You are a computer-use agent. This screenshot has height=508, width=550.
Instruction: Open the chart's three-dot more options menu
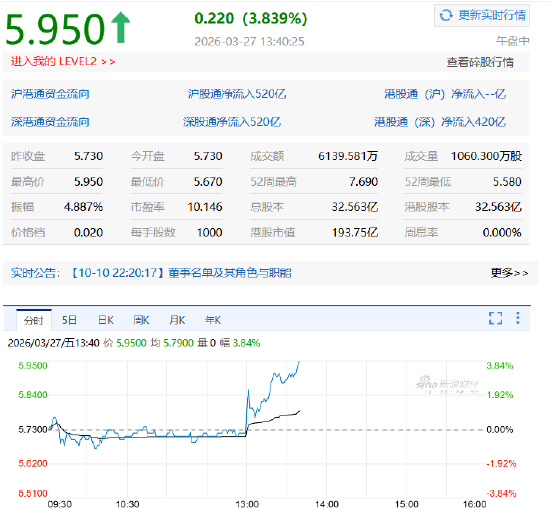518,318
